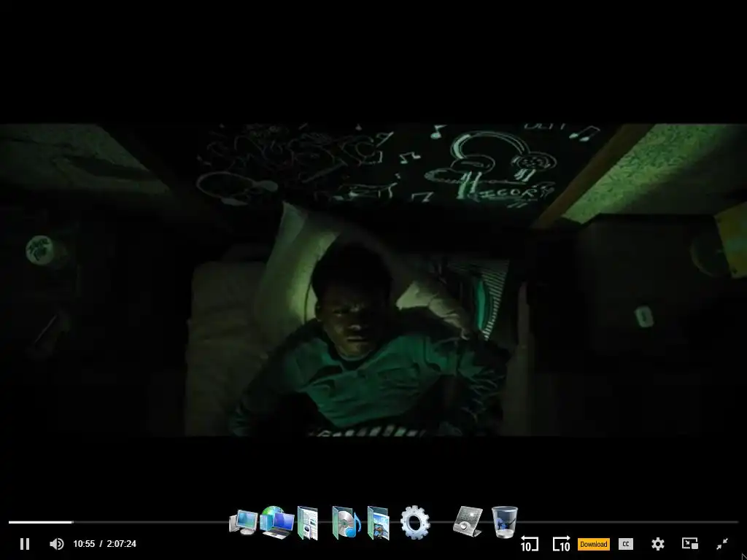Click the video frame to toggle playback
Viewport: 747px width, 560px height.
373,280
